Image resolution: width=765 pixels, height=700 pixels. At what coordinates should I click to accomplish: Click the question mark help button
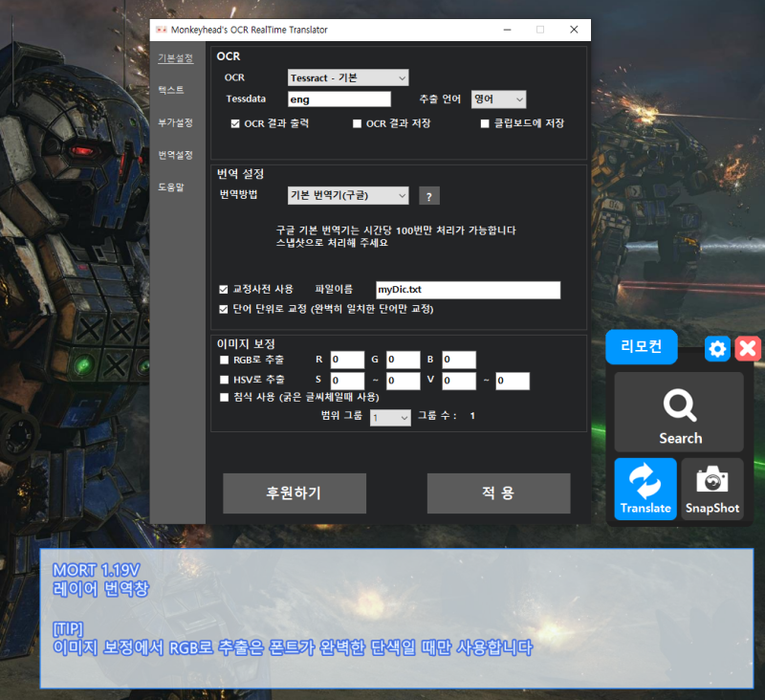(429, 196)
